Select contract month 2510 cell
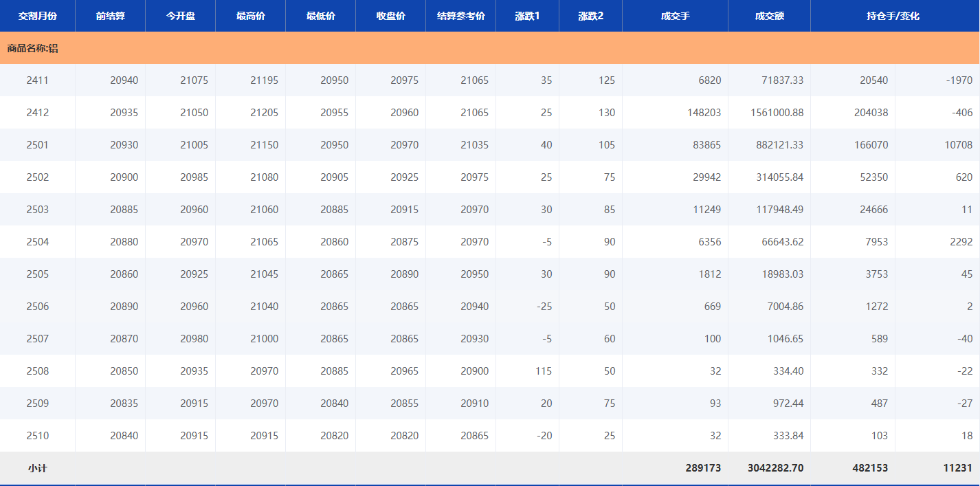The image size is (980, 486). [37, 436]
